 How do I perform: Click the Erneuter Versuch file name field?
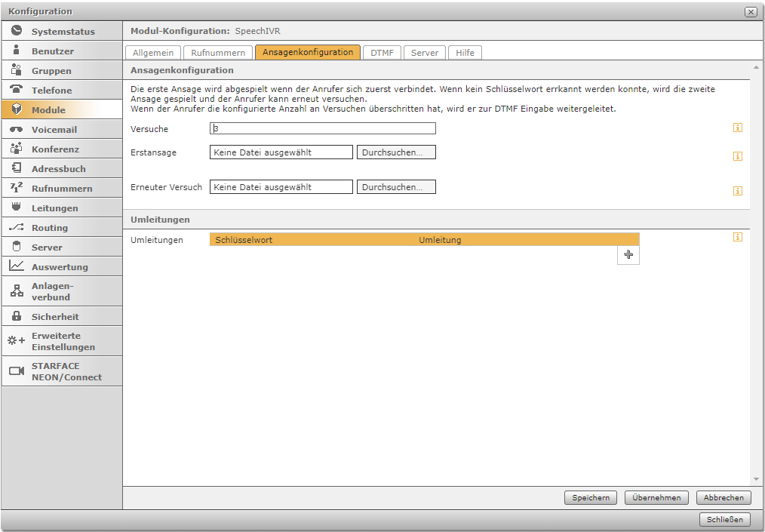click(x=281, y=187)
